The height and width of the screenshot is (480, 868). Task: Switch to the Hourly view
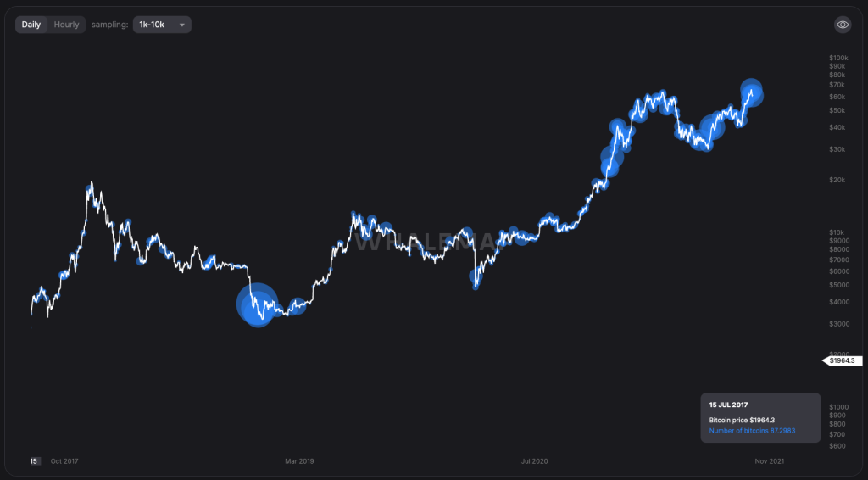point(66,25)
